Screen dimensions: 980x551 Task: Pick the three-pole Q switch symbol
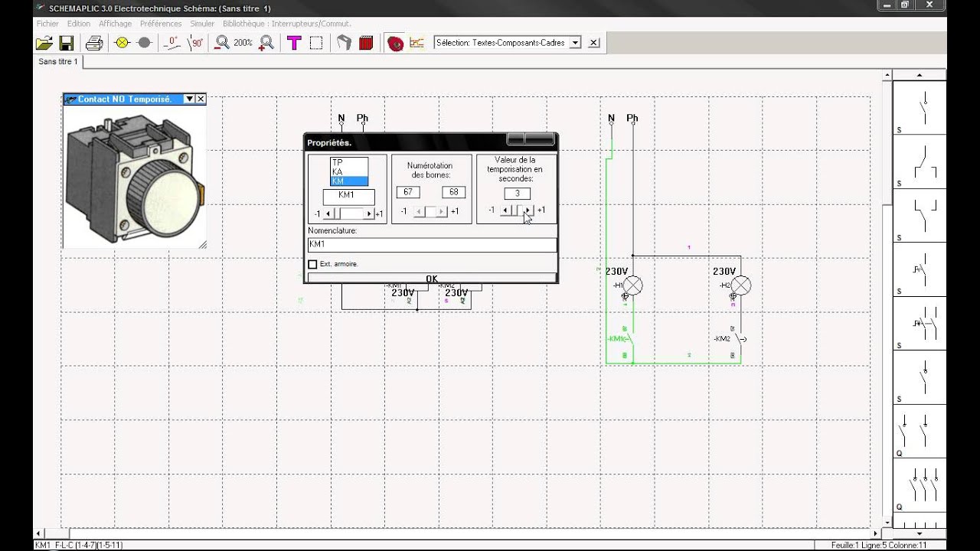920,484
